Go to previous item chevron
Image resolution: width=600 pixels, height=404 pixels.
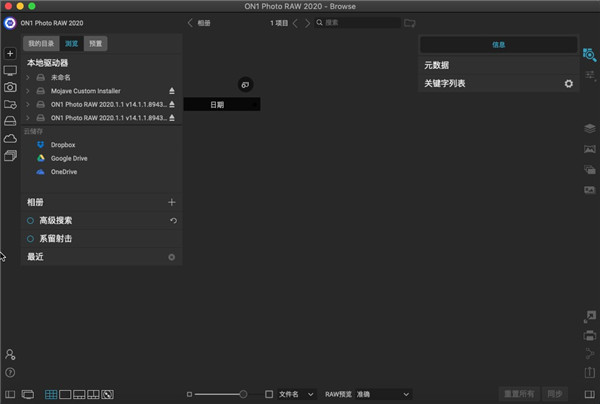(x=295, y=23)
